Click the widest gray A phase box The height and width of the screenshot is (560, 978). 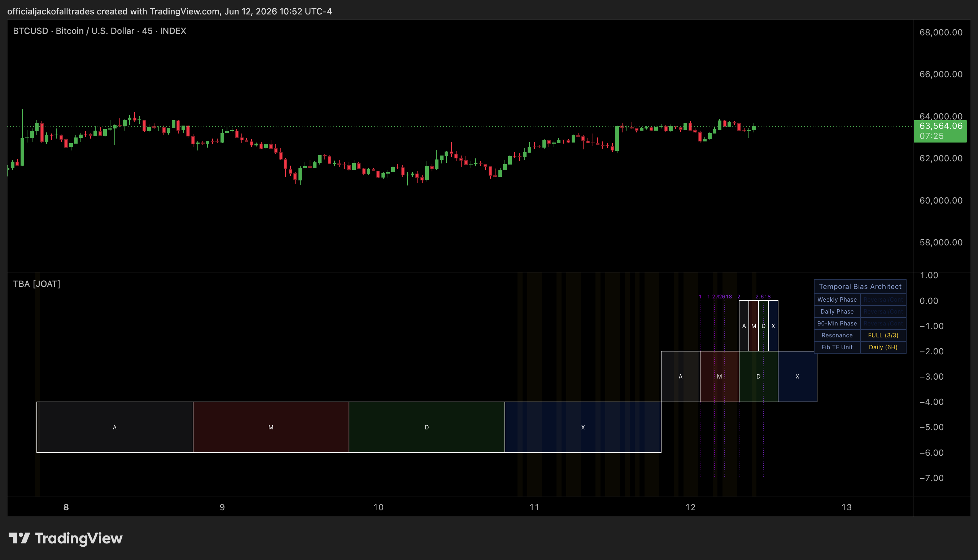pyautogui.click(x=115, y=427)
